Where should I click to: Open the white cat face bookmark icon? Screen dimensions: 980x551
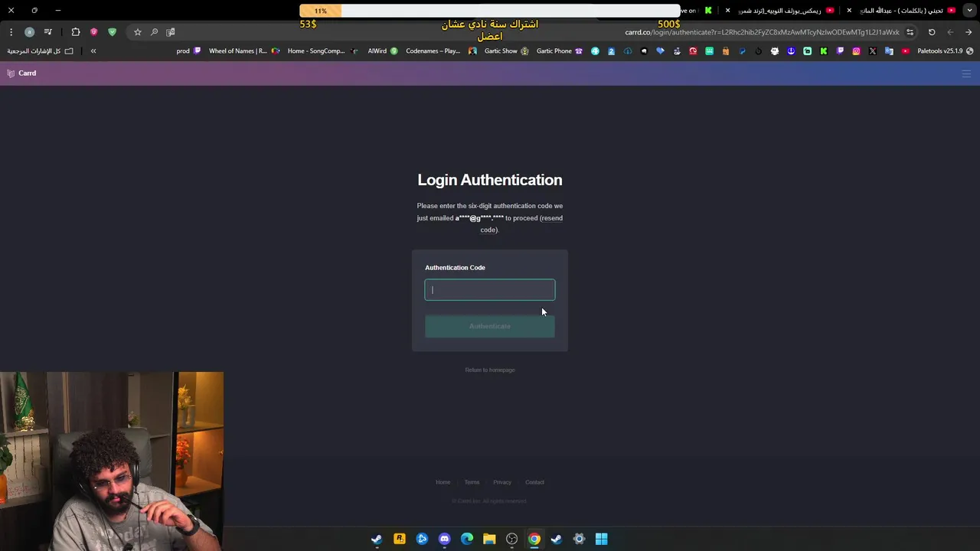775,51
